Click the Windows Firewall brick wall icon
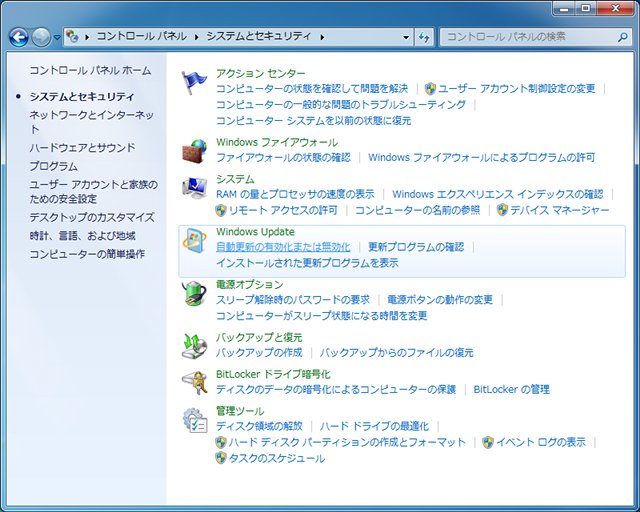 pyautogui.click(x=194, y=151)
